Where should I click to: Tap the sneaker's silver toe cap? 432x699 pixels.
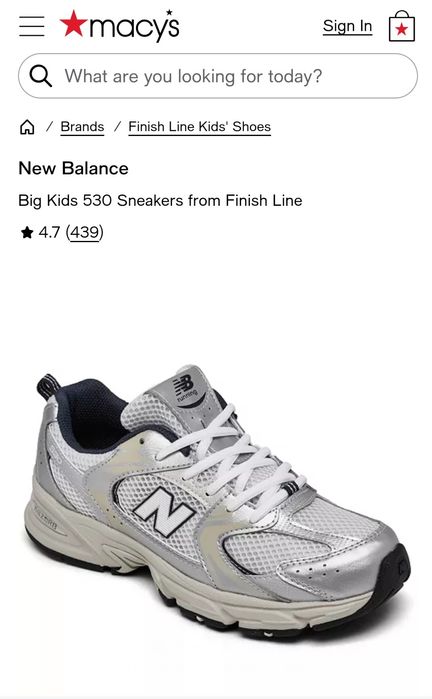[x=357, y=562]
